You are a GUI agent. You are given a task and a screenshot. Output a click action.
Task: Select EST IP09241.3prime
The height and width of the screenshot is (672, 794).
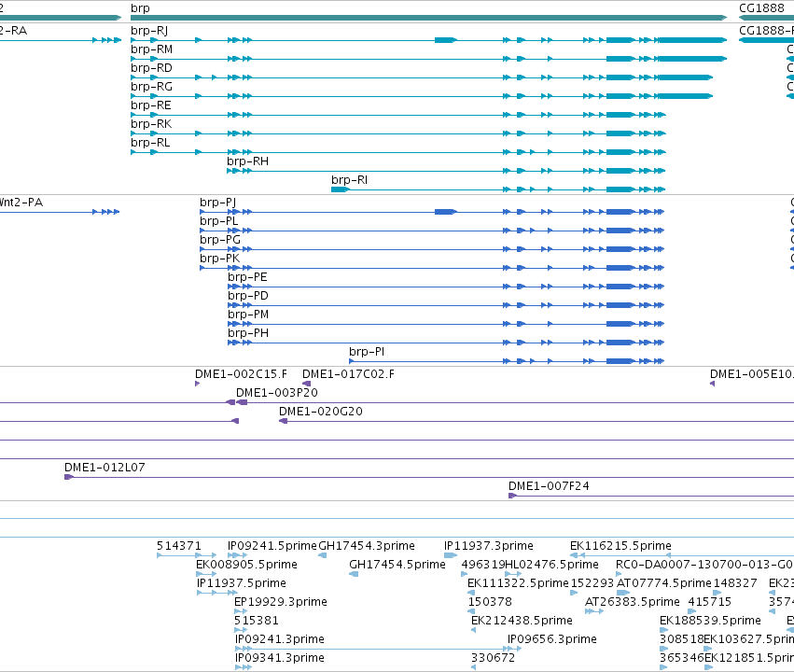[x=280, y=639]
